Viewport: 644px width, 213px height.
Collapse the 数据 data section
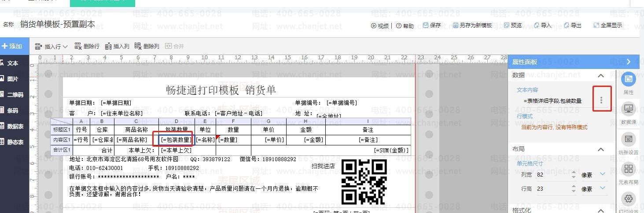pos(601,76)
